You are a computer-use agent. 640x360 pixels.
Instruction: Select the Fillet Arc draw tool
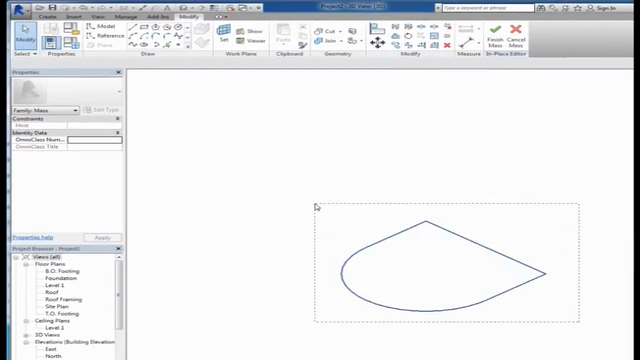tap(167, 36)
